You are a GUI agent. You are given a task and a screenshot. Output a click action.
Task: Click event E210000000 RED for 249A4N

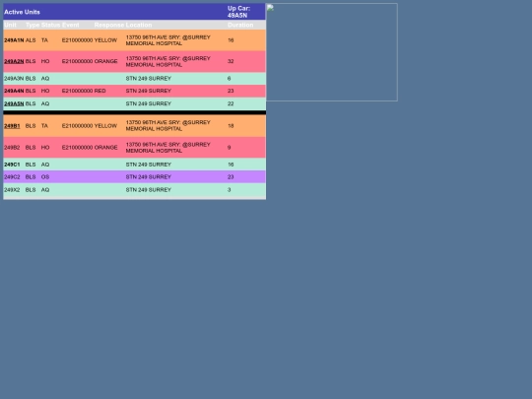click(x=84, y=91)
